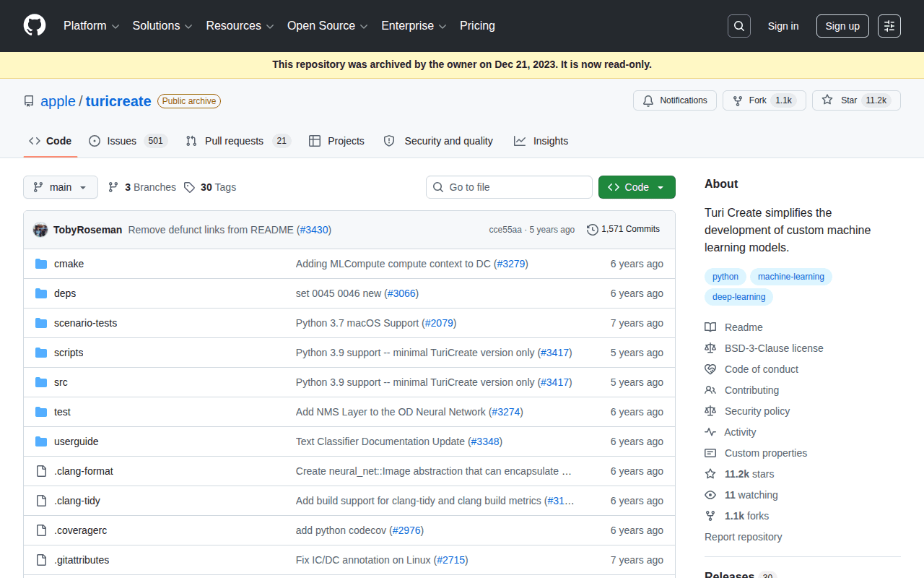Open the #3279 pull request link

coord(511,264)
